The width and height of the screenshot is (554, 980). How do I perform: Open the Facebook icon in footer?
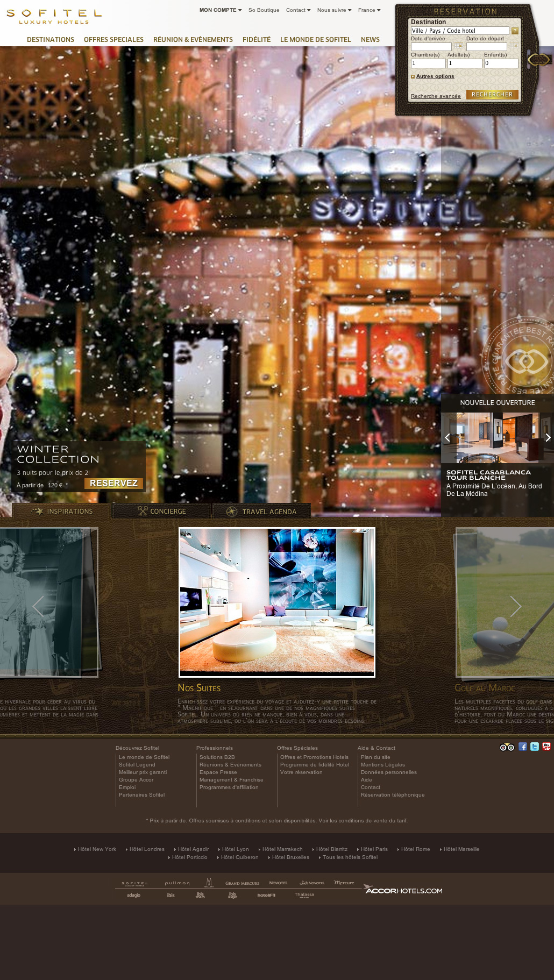point(523,747)
